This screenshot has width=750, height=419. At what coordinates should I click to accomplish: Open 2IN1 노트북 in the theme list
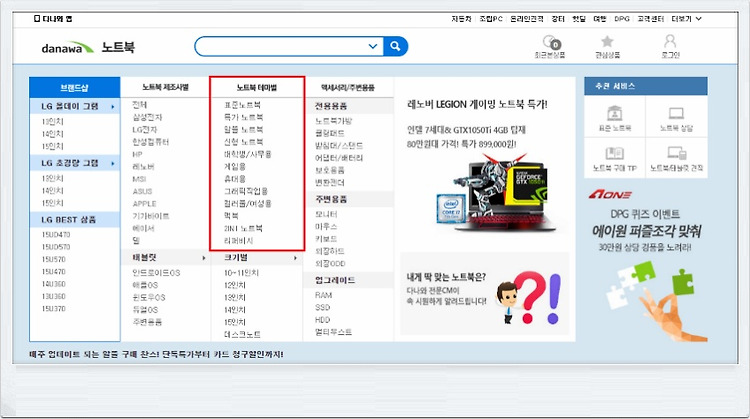243,228
